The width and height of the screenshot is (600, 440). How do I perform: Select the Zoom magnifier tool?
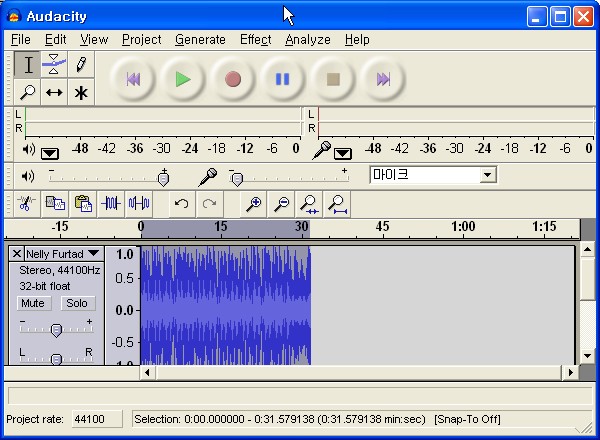[x=28, y=92]
